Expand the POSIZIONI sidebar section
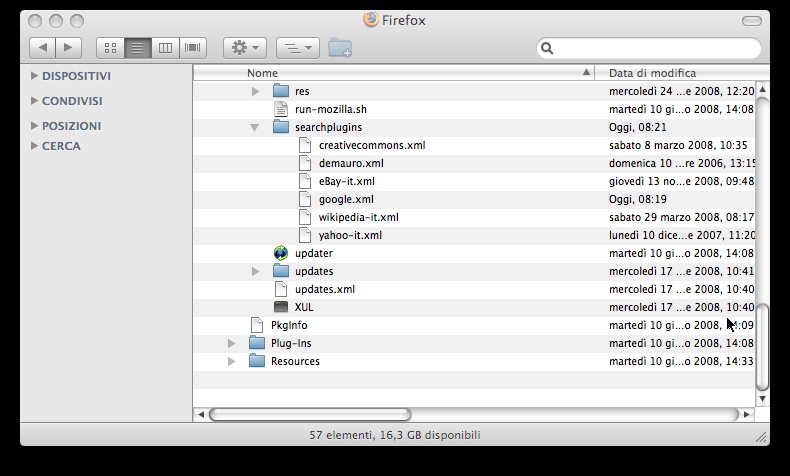The image size is (790, 476). 34,125
